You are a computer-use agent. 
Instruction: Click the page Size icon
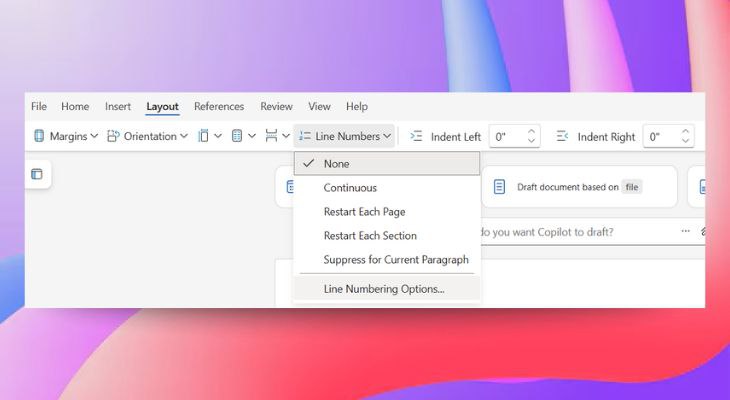203,136
